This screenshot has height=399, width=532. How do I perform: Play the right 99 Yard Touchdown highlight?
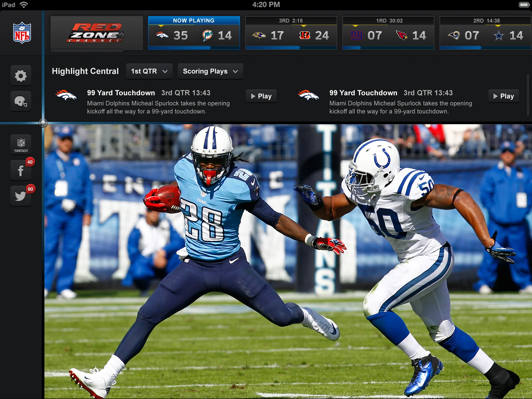point(503,96)
